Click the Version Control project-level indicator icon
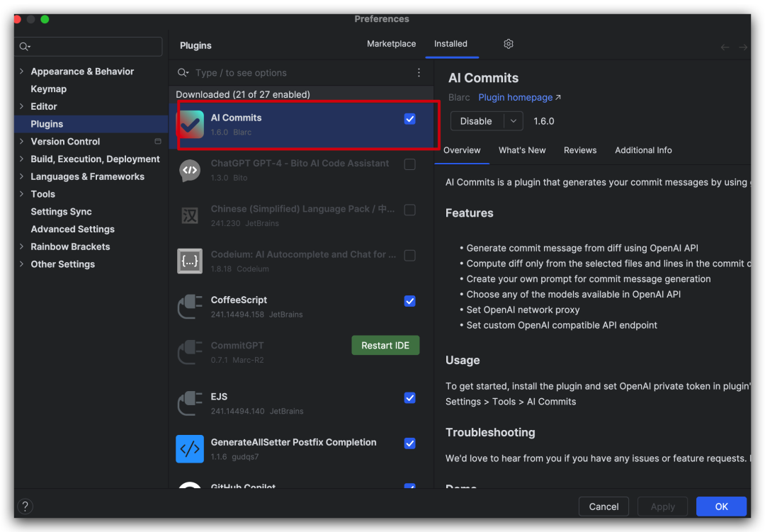Image resolution: width=765 pixels, height=532 pixels. click(157, 142)
